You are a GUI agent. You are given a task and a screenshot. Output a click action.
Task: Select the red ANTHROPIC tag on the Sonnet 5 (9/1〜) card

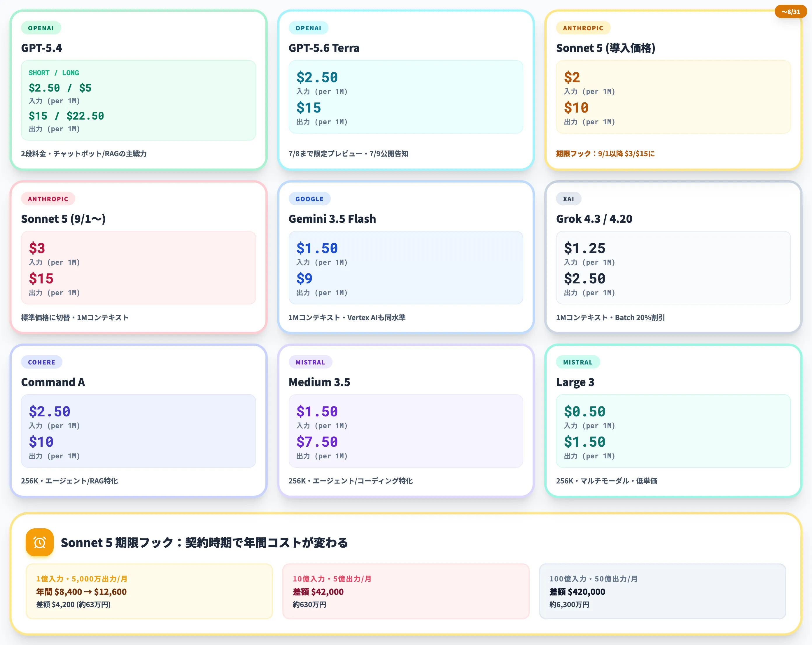(x=48, y=199)
